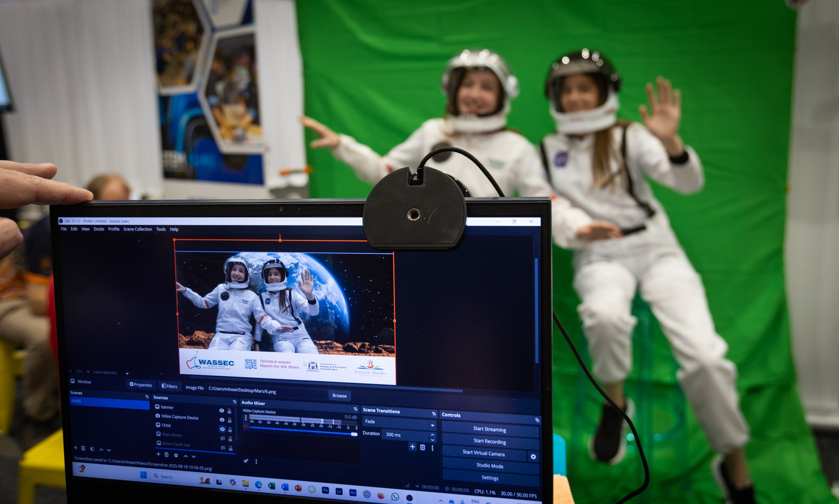Open the Docks menu

[99, 229]
